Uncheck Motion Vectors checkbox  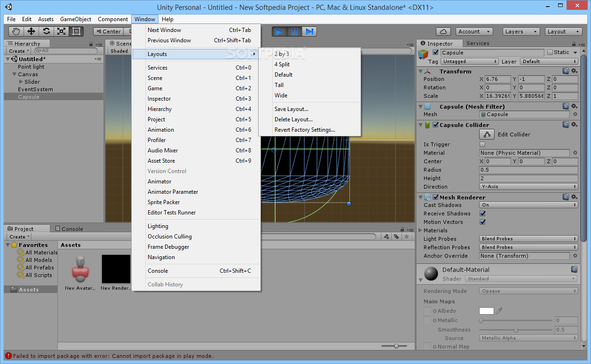tap(482, 222)
